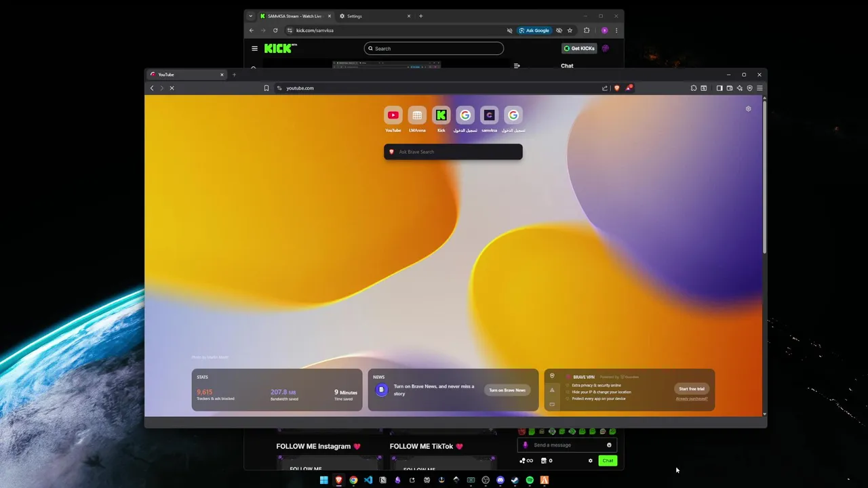Open Brave Shields lion icon in address bar

pos(616,88)
